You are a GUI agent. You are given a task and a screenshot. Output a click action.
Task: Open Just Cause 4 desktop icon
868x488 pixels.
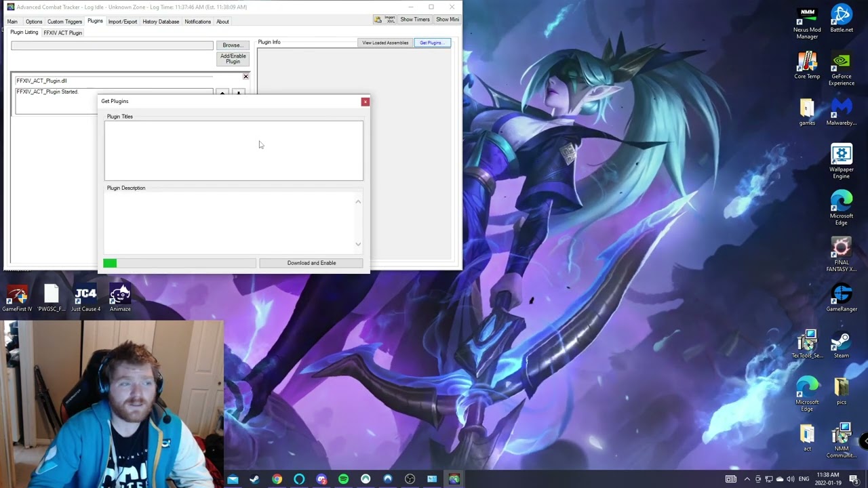pos(85,298)
